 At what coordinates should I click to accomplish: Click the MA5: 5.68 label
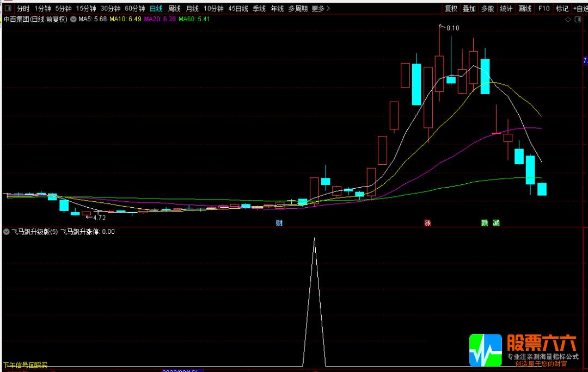93,19
